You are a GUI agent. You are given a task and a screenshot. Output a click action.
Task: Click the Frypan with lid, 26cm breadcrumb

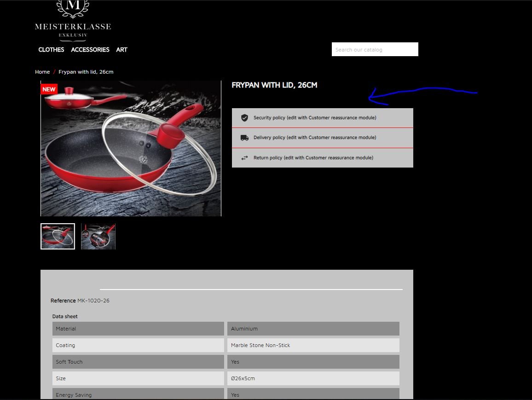coord(86,72)
